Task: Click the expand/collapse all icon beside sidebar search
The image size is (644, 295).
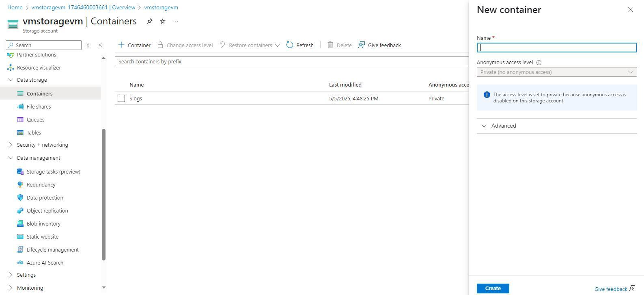Action: [x=88, y=45]
